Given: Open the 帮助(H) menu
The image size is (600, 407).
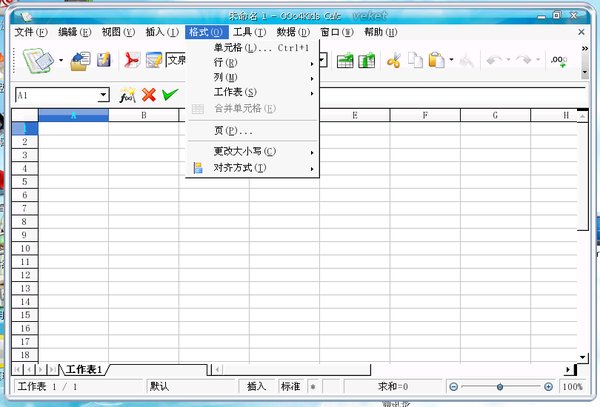Looking at the screenshot, I should [x=381, y=32].
